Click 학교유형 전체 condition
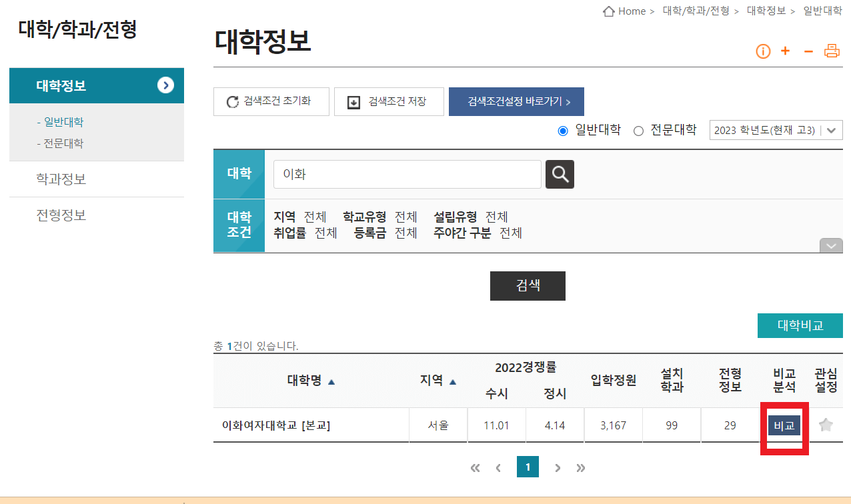 380,217
